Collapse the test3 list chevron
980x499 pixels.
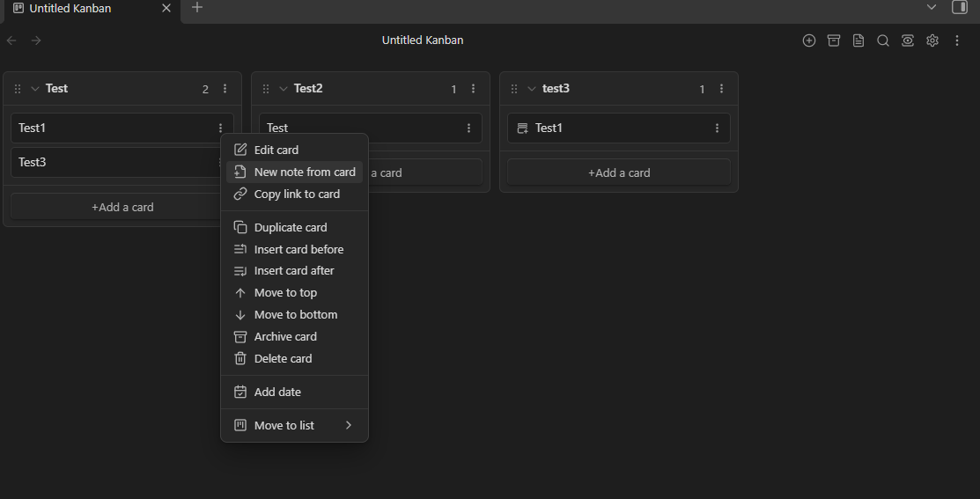tap(532, 89)
